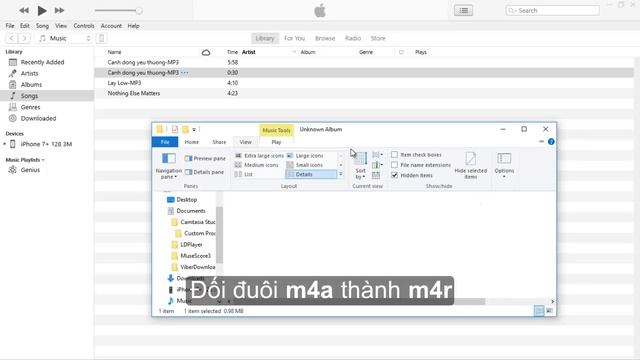Open the Sort by dropdown

pyautogui.click(x=360, y=165)
